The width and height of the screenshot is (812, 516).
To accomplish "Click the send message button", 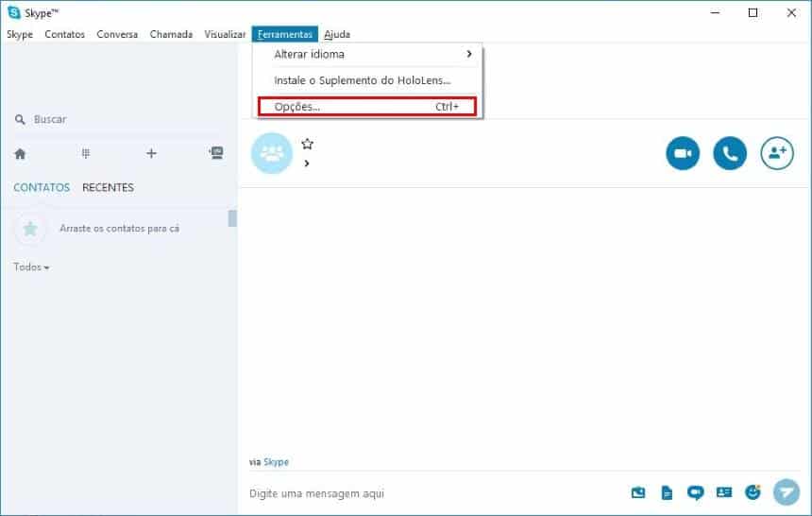I will 787,491.
